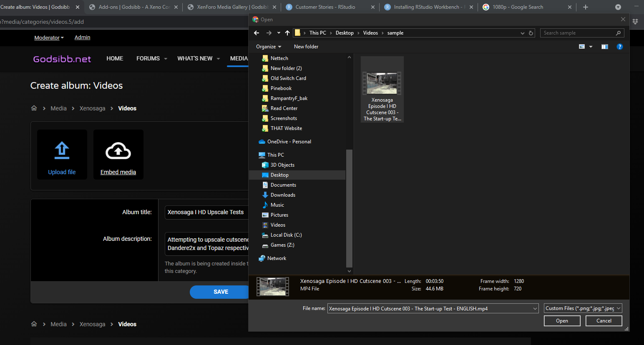Viewport: 644px width, 345px height.
Task: Switch to Customer Stories RStudio tab
Action: coord(330,7)
